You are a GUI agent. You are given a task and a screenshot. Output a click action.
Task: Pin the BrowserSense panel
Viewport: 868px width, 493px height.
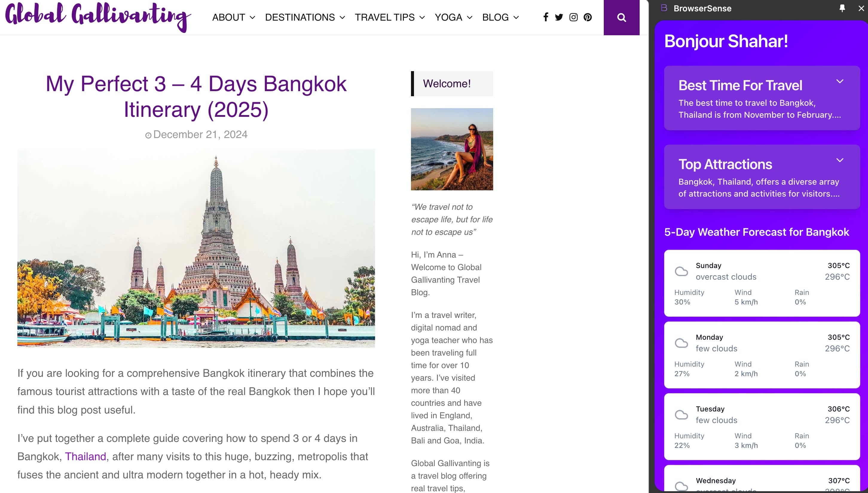[x=842, y=8]
